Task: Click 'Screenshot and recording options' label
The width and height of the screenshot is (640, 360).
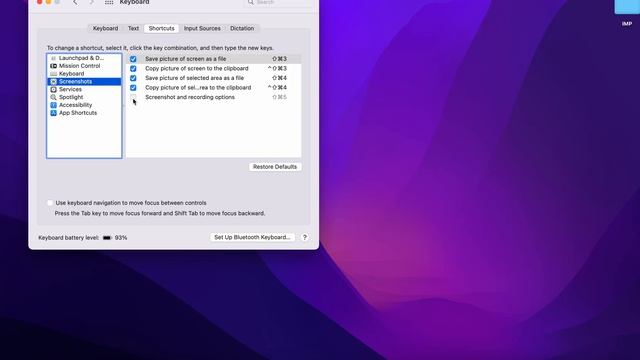Action: coord(190,97)
